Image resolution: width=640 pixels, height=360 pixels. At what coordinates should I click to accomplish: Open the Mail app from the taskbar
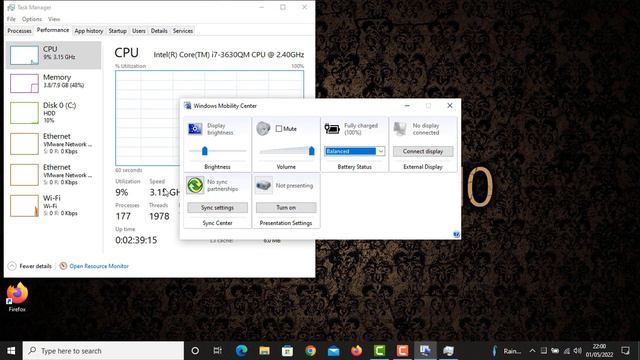pos(333,351)
